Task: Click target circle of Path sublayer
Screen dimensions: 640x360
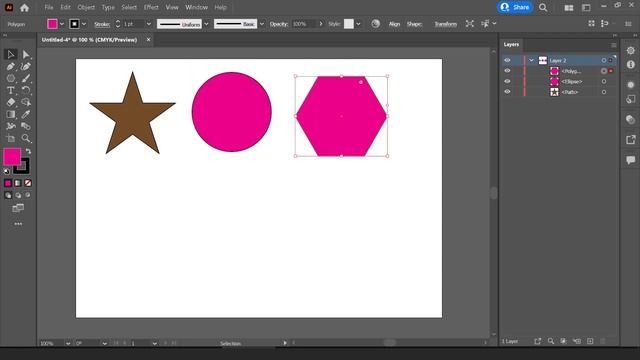Action: tap(604, 92)
